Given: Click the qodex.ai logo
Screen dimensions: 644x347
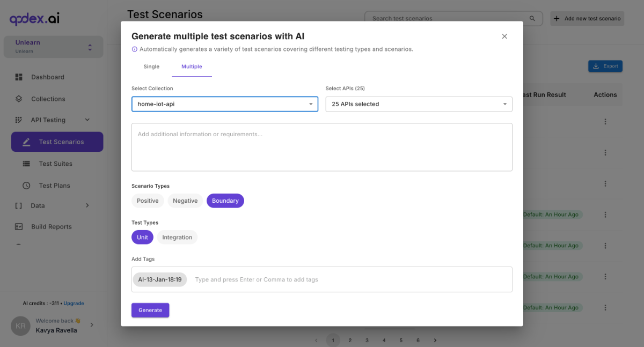Looking at the screenshot, I should (x=35, y=19).
